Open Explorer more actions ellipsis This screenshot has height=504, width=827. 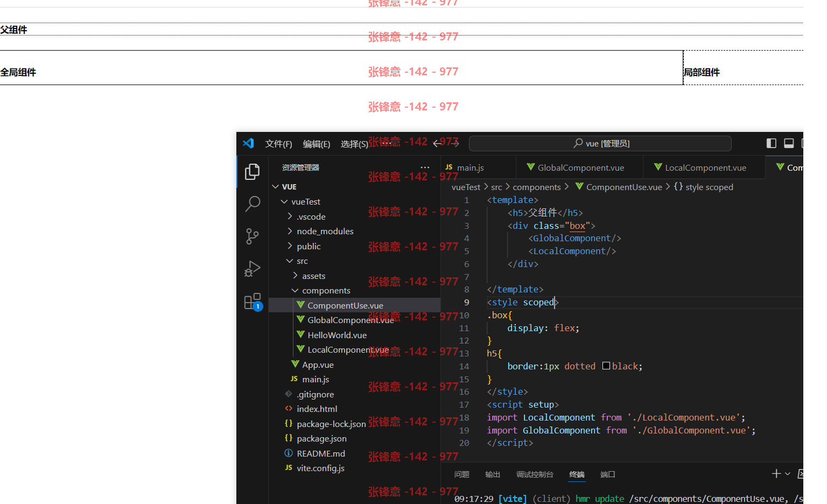pos(425,167)
